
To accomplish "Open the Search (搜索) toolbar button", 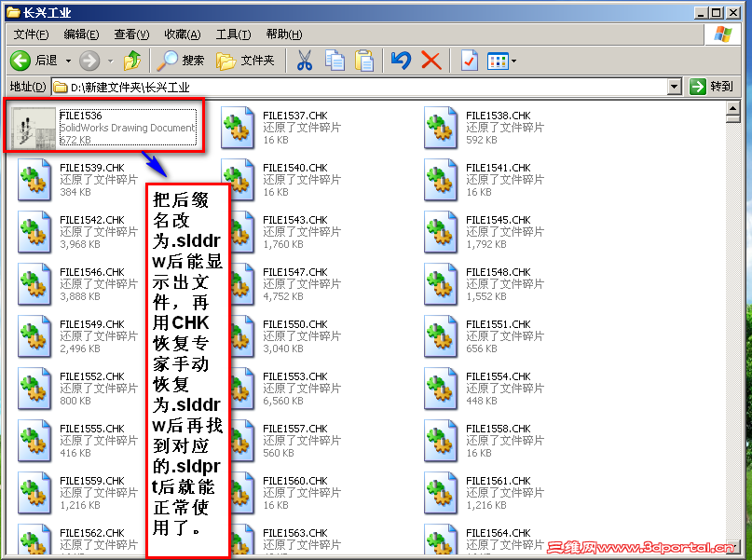I will [x=181, y=61].
